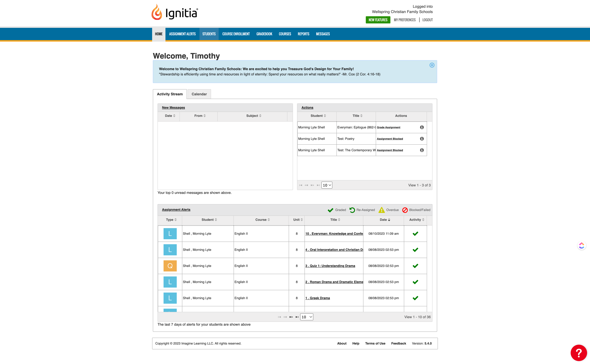Viewport: 590px width, 364px height.
Task: Click the Blocked/Failed legend icon
Action: [x=405, y=210]
